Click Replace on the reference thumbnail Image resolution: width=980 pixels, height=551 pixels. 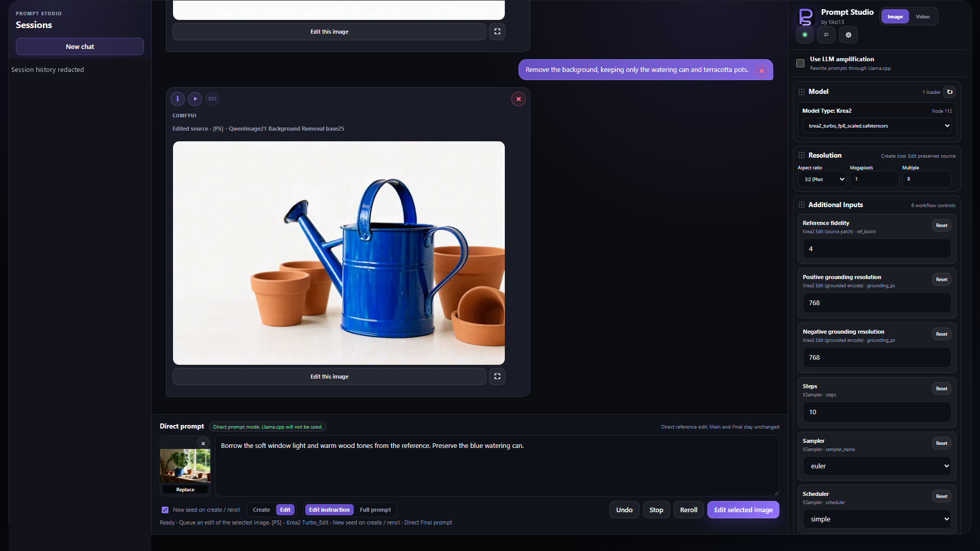pos(185,489)
